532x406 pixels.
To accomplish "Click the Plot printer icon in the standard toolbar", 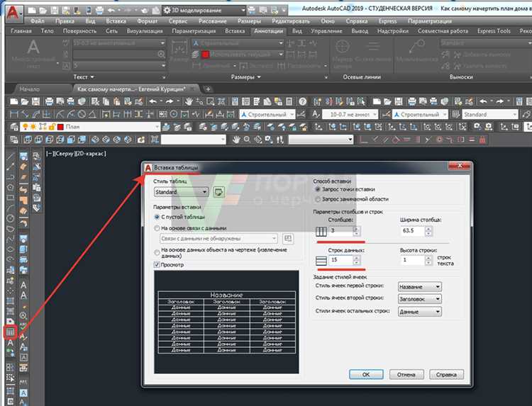I will [50, 101].
